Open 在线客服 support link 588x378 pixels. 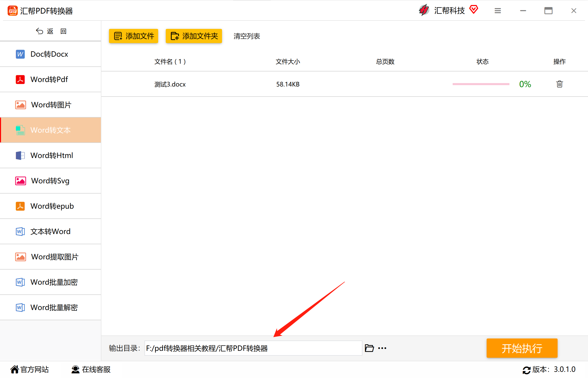click(x=96, y=369)
